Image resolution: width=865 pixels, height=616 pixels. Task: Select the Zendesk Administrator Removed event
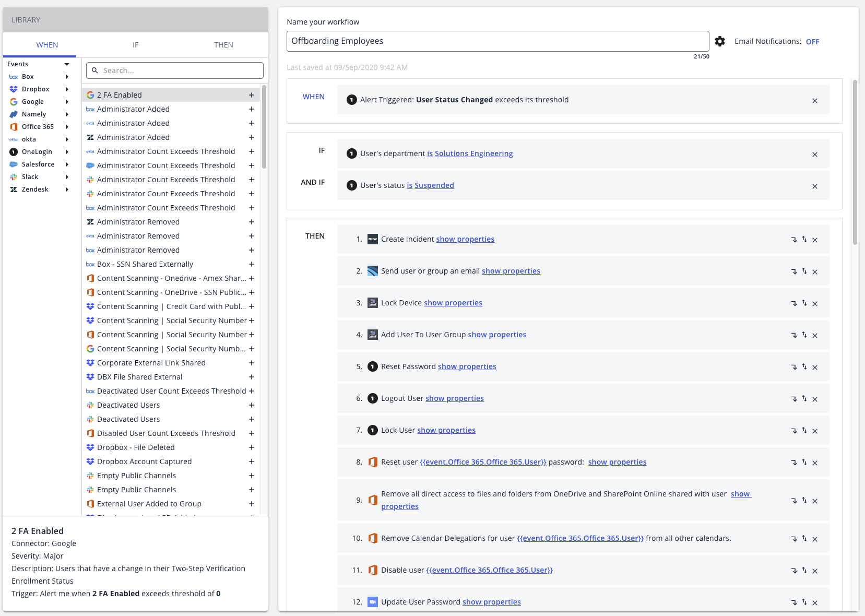click(171, 222)
